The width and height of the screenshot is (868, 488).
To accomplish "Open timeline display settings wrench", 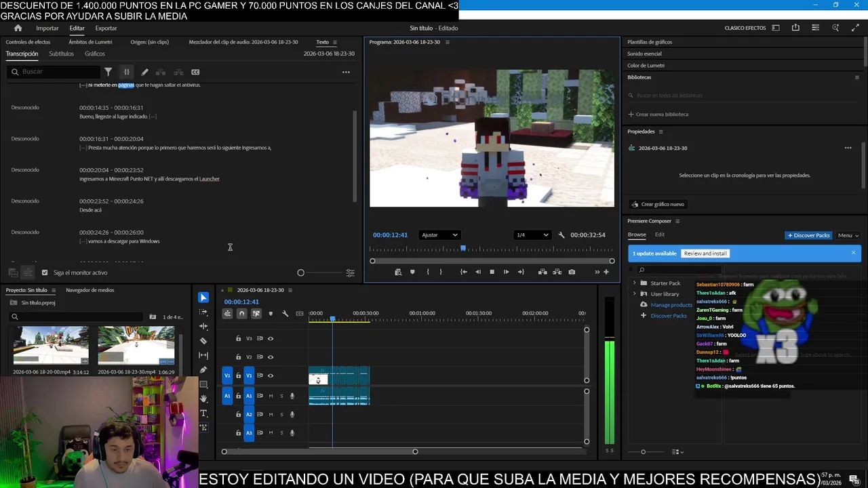I will click(285, 314).
